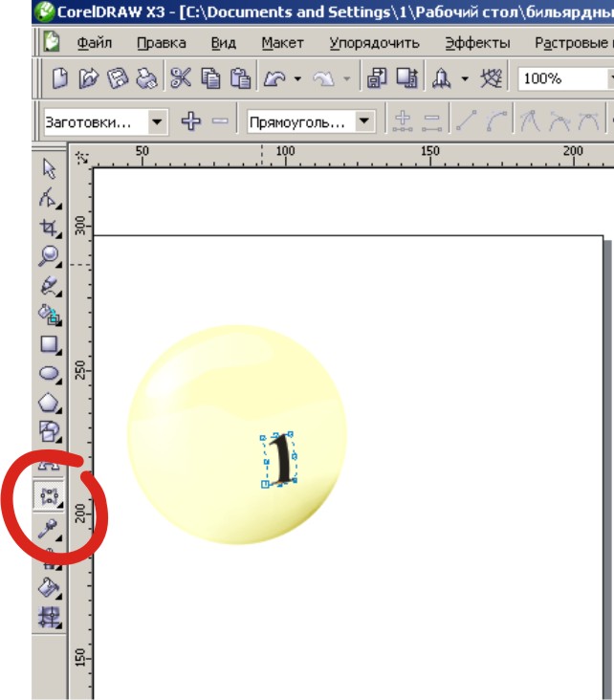Pick the Smart Fill tool
Viewport: 614px width, 700px height.
click(49, 315)
